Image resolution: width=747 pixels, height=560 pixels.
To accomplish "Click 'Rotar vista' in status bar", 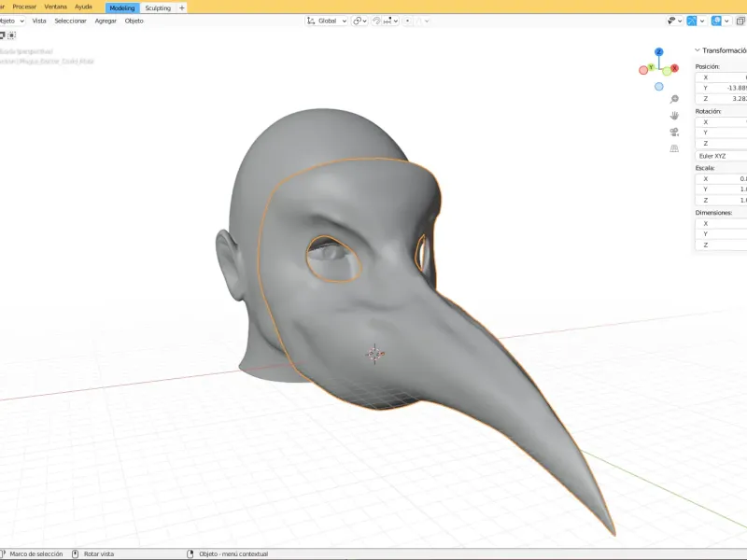I will point(99,553).
